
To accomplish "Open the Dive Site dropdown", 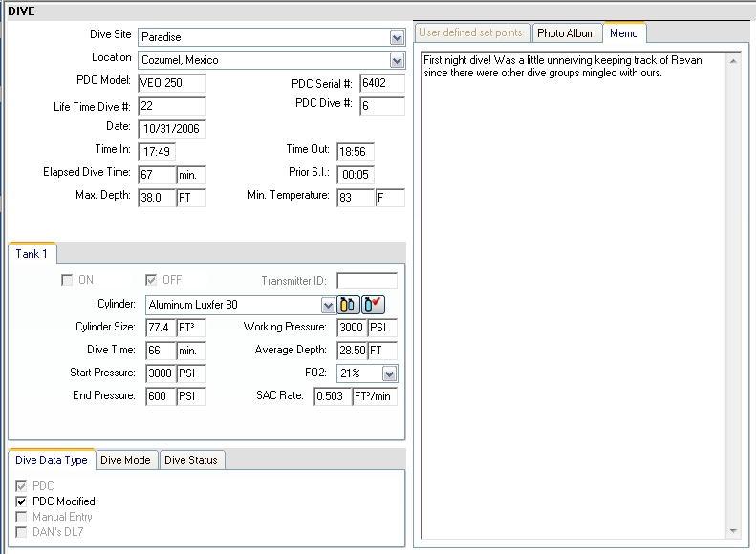I will tap(397, 37).
